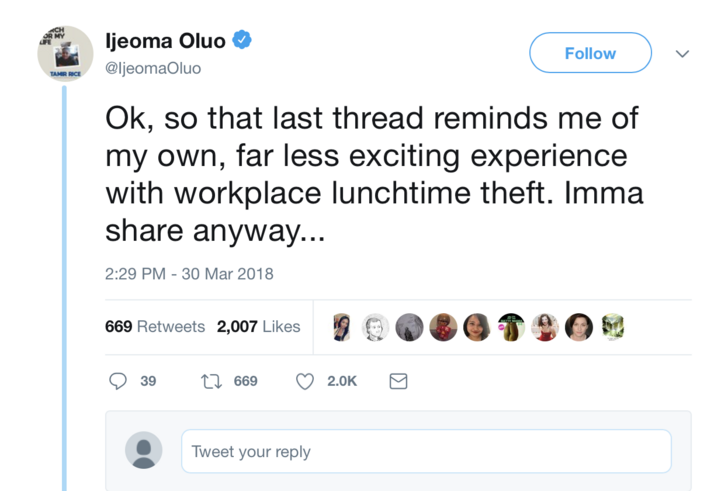Click the gray default avatar beside reply box
The width and height of the screenshot is (728, 491).
144,451
